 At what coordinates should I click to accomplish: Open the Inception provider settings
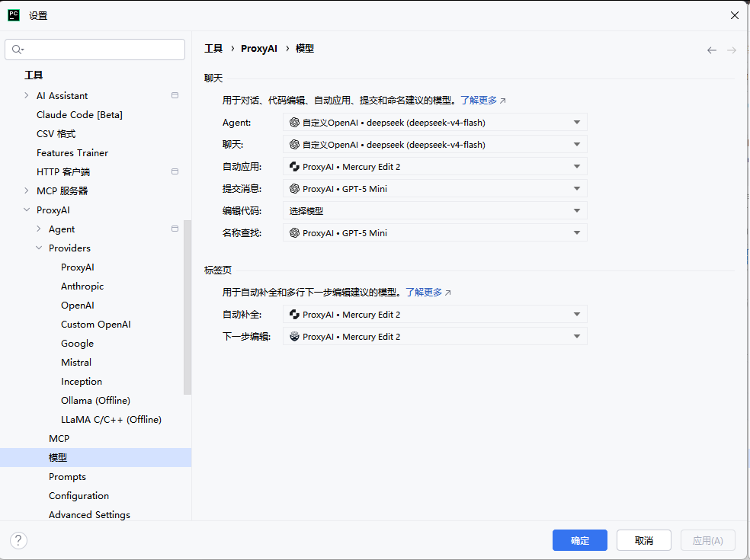[82, 382]
